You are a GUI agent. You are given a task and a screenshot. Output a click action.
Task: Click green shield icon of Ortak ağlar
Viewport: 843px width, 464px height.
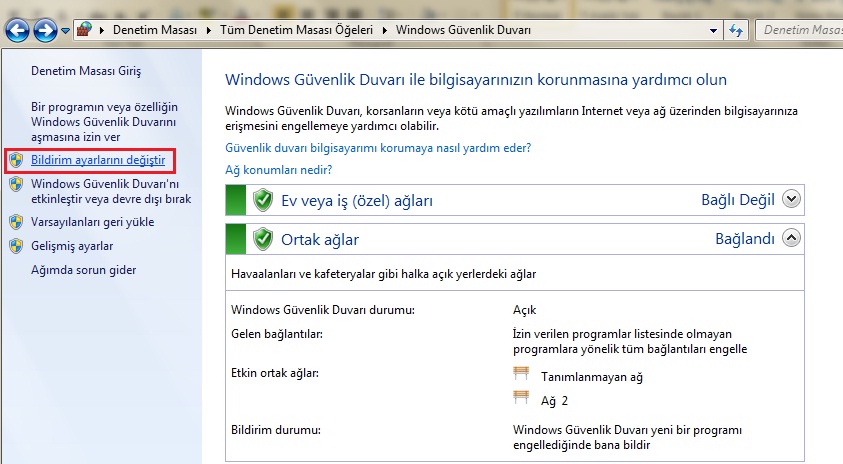tap(263, 239)
